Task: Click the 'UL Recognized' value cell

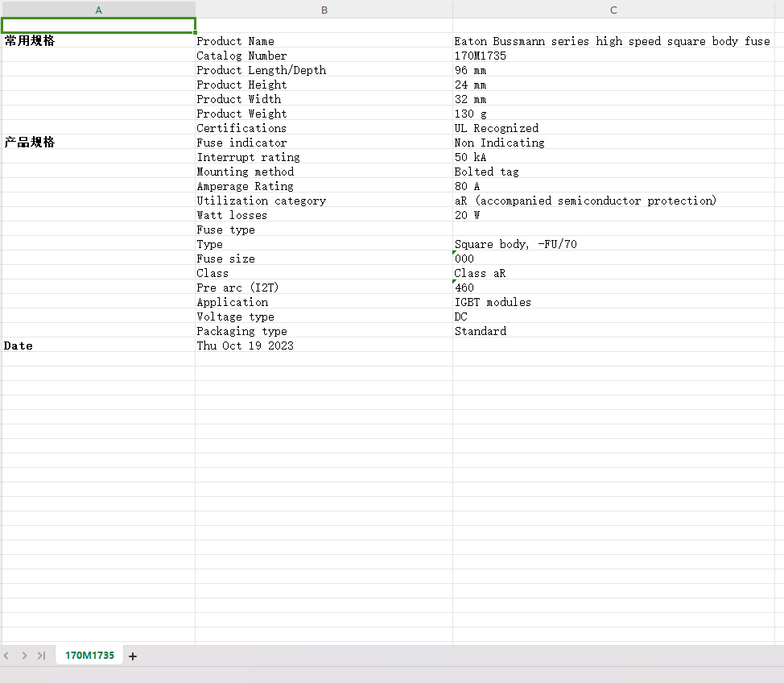Action: point(613,128)
